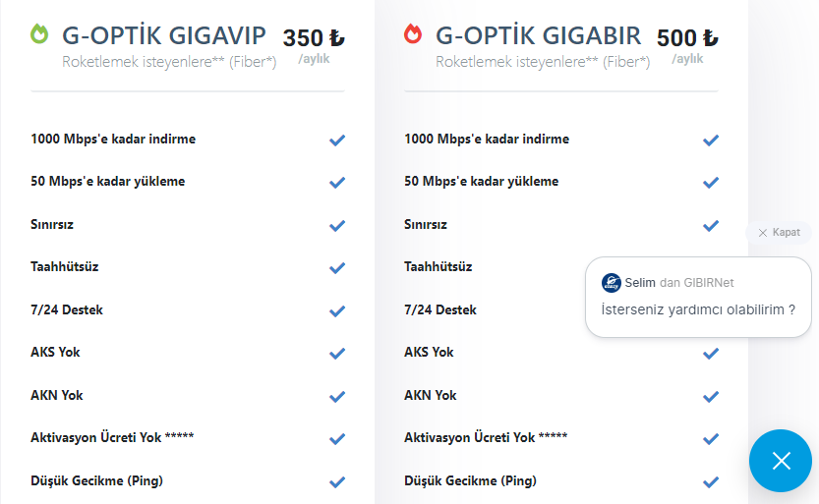Viewport: 819px width, 504px height.
Task: Click the GIGABIR checkmark for 50 Mbps yükleme
Action: click(x=711, y=182)
